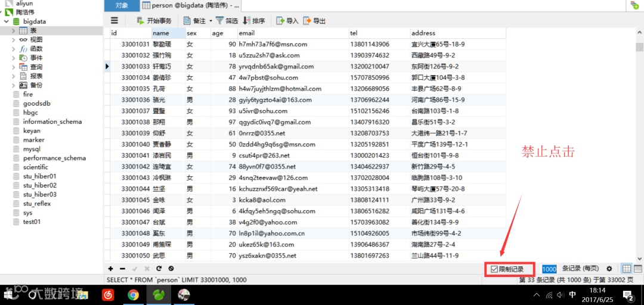Collapse the bigdata database node
The height and width of the screenshot is (305, 644).
tap(7, 21)
